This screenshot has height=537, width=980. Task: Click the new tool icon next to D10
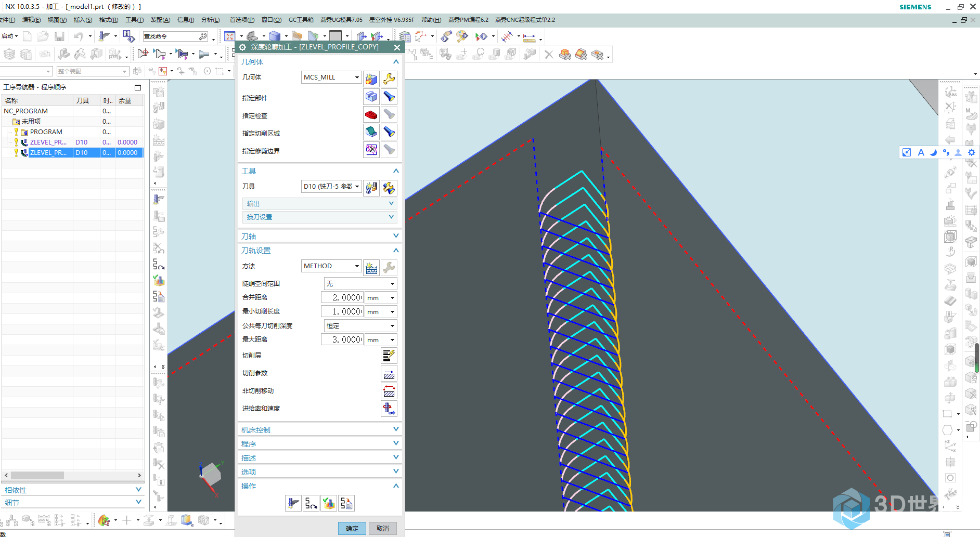(x=371, y=188)
